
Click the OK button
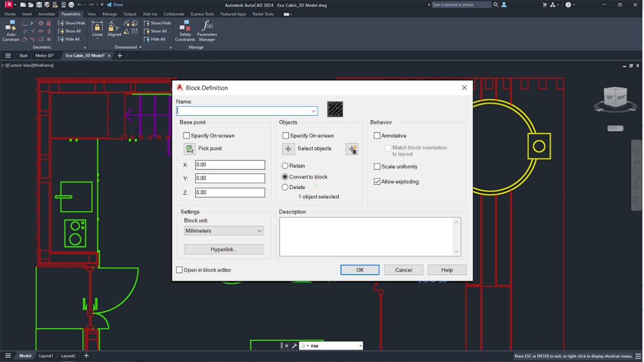pos(360,270)
